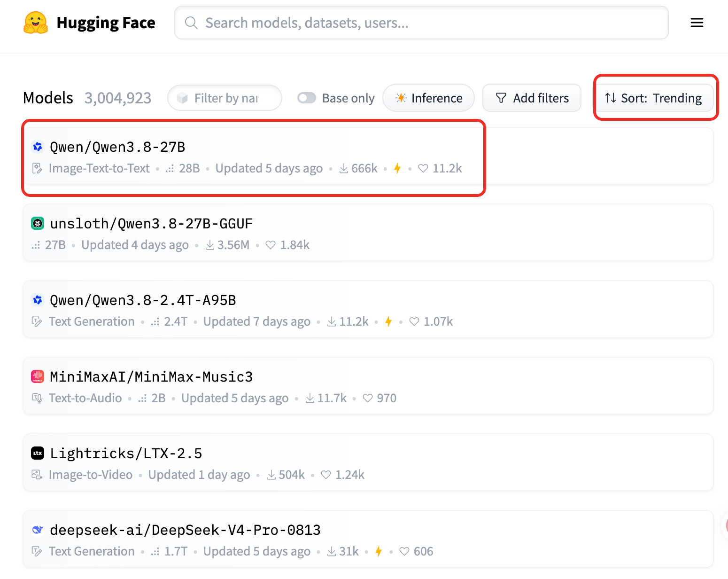728x579 pixels.
Task: Click the 3.56M downloads value
Action: [x=233, y=245]
